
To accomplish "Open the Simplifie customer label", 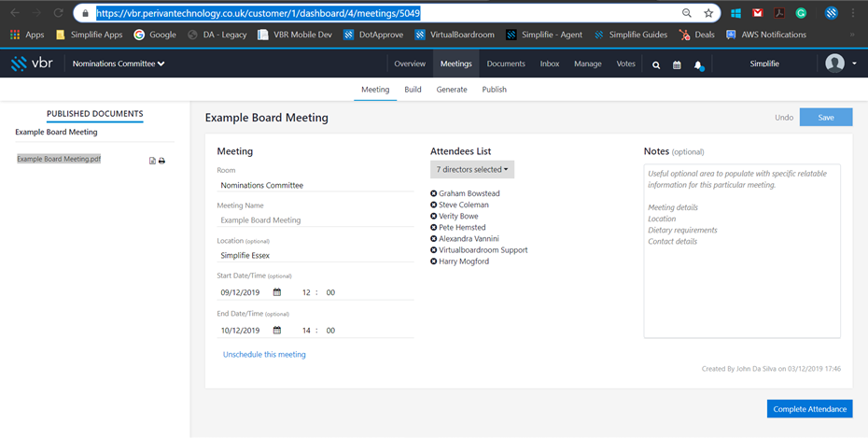I will coord(764,64).
